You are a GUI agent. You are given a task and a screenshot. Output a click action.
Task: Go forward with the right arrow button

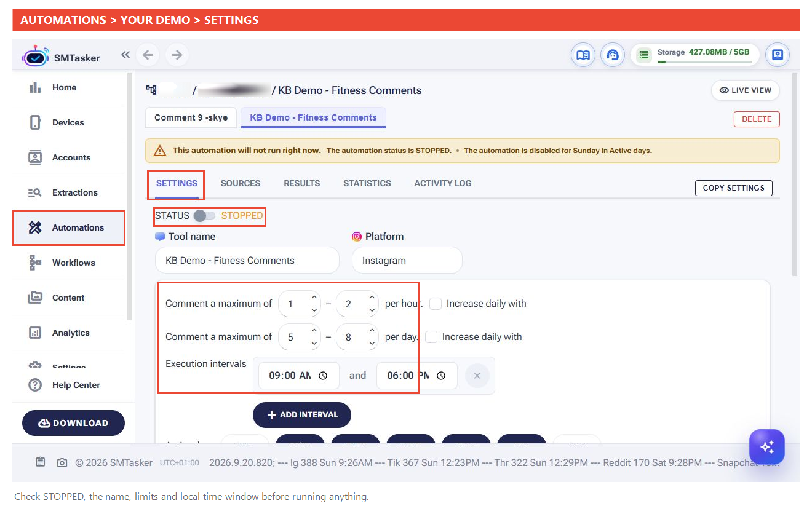(x=177, y=55)
